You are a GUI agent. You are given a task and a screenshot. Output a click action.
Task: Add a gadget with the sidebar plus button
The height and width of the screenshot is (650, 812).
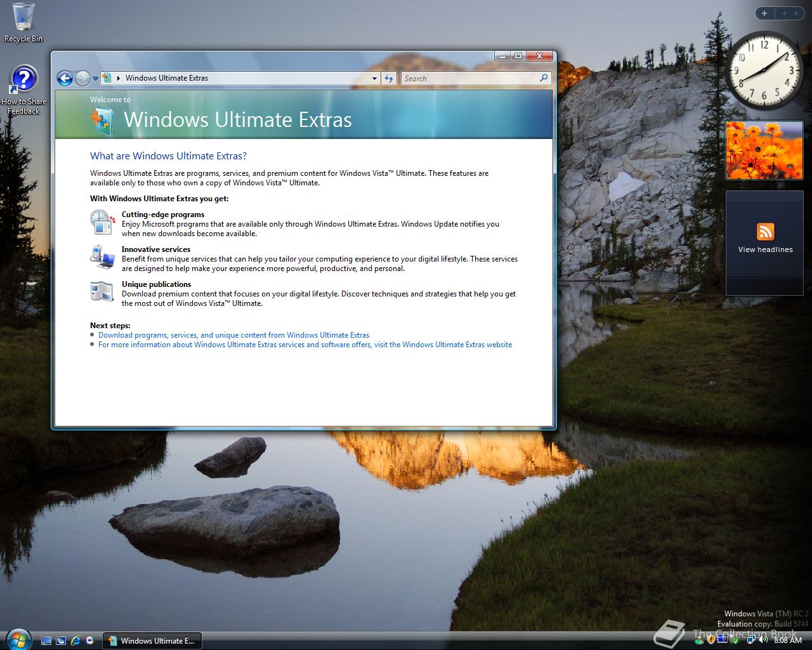764,13
